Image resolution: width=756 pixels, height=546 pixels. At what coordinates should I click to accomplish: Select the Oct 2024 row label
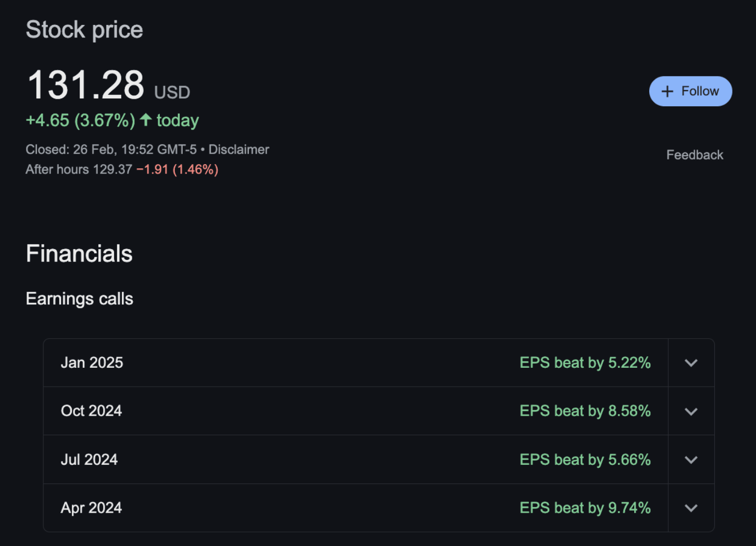[92, 411]
